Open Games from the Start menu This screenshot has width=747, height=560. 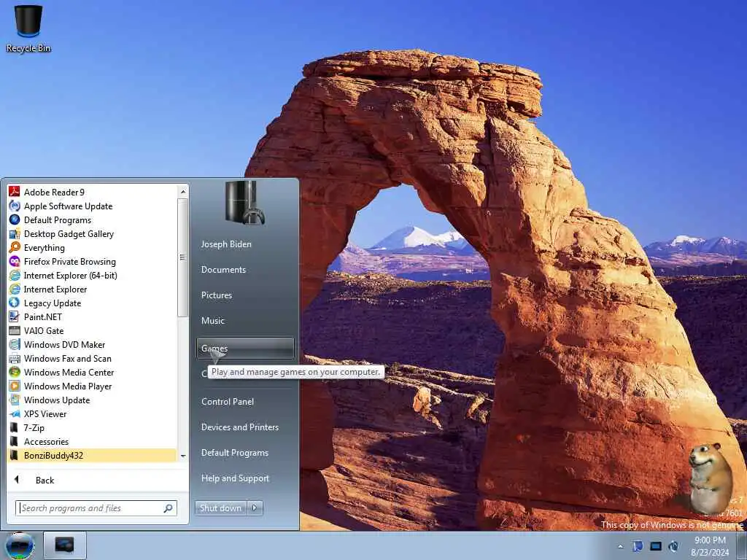pyautogui.click(x=245, y=348)
